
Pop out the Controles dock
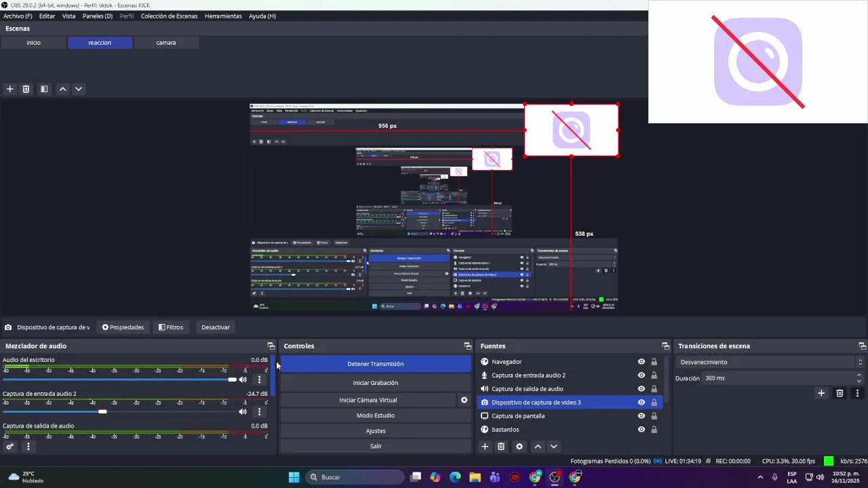[x=467, y=346]
